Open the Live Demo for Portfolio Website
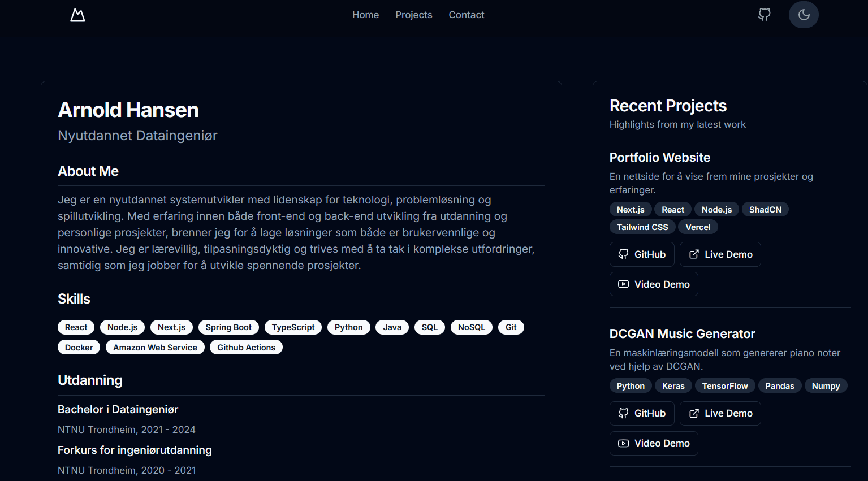 (720, 254)
